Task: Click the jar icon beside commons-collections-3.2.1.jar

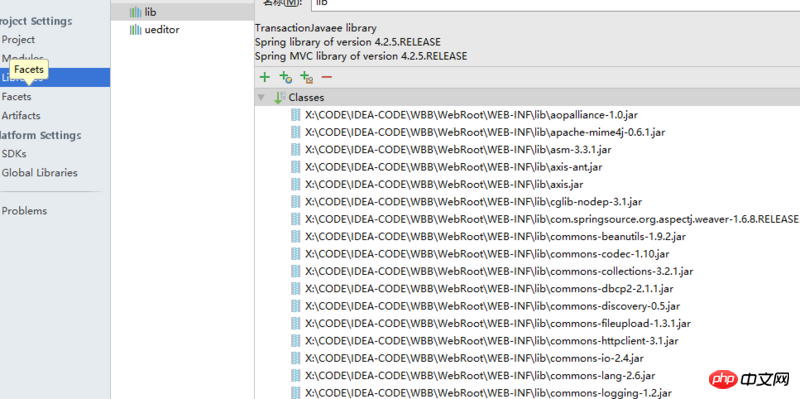Action: tap(295, 271)
